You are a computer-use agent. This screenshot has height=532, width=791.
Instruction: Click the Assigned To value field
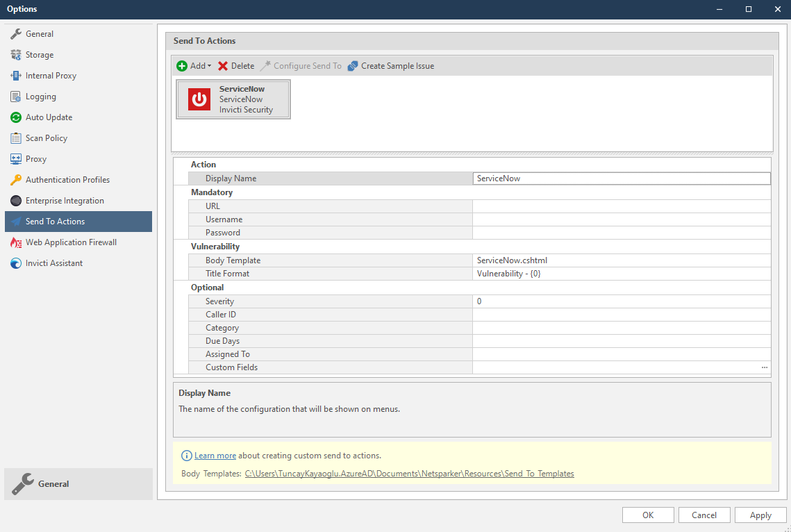point(622,354)
